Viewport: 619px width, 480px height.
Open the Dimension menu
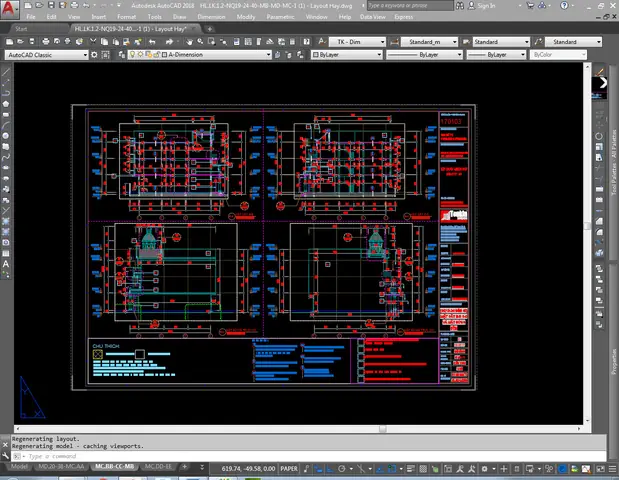pos(211,17)
